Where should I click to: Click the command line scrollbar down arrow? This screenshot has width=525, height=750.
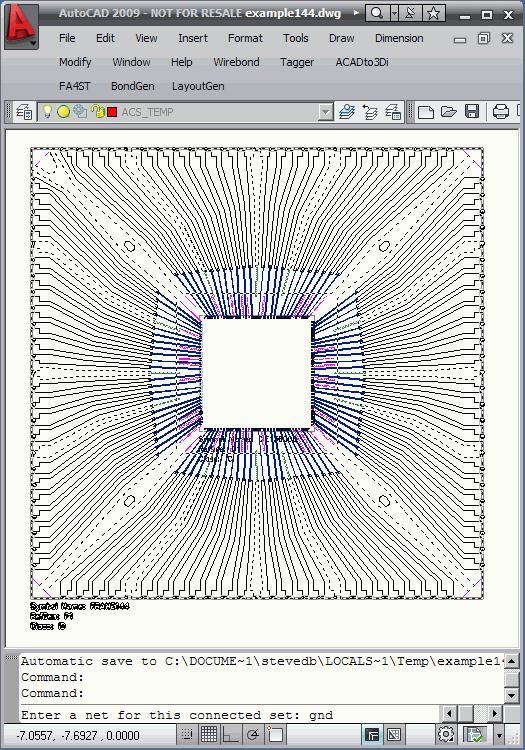tap(512, 695)
